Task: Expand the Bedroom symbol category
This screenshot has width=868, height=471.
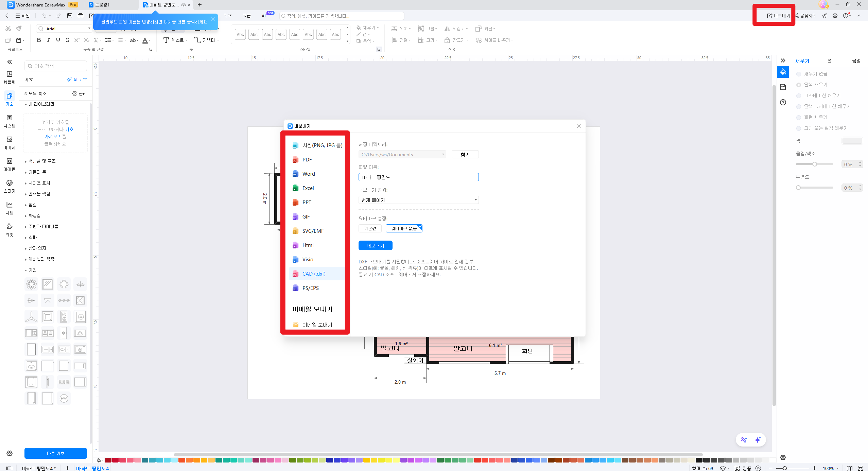Action: pyautogui.click(x=33, y=205)
